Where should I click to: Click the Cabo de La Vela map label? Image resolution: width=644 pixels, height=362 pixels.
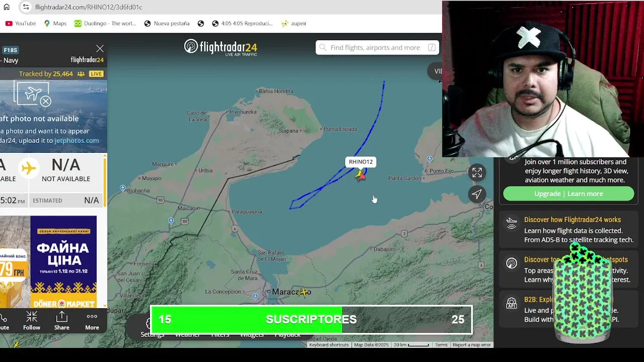coord(197,116)
